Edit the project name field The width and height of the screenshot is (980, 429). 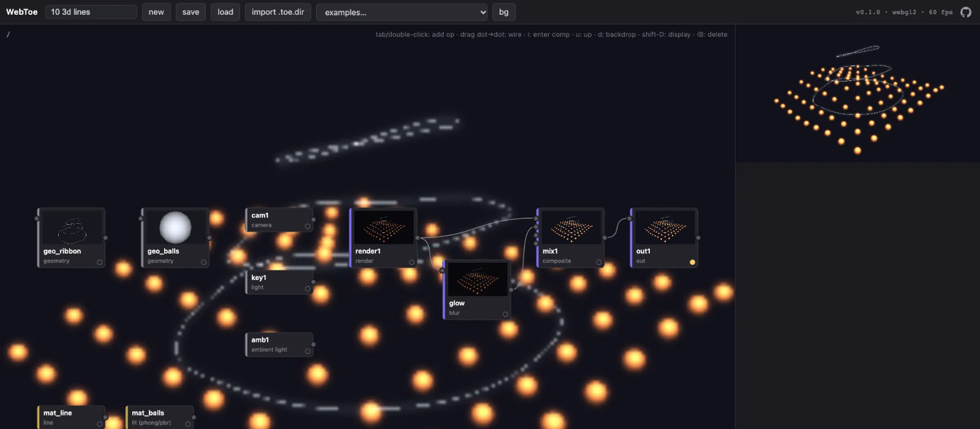pyautogui.click(x=91, y=12)
